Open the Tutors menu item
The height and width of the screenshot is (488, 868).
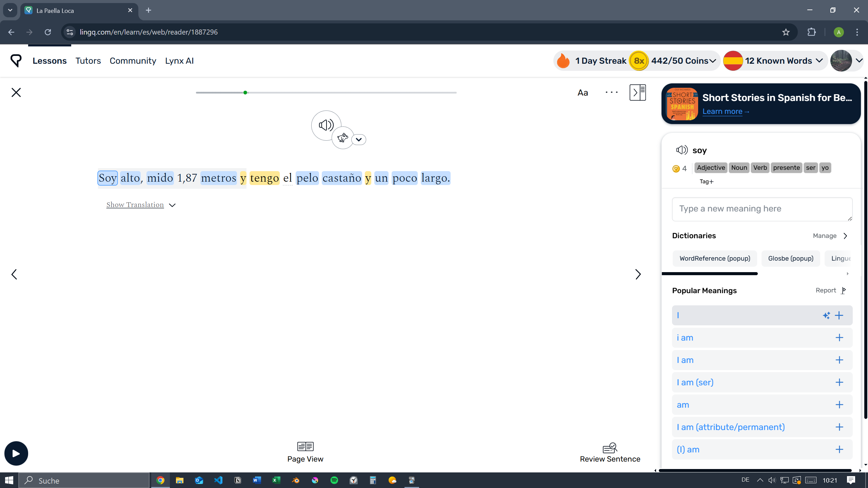88,61
